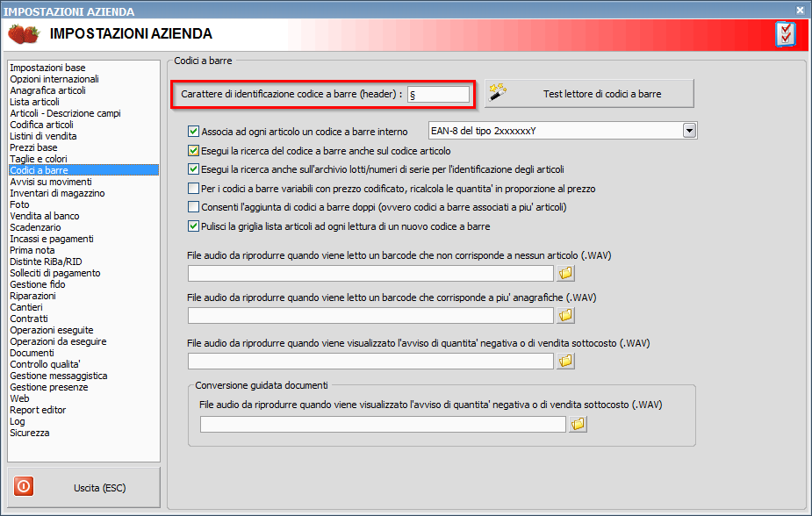This screenshot has height=516, width=812.
Task: Open Gestione messaggistica
Action: click(59, 376)
